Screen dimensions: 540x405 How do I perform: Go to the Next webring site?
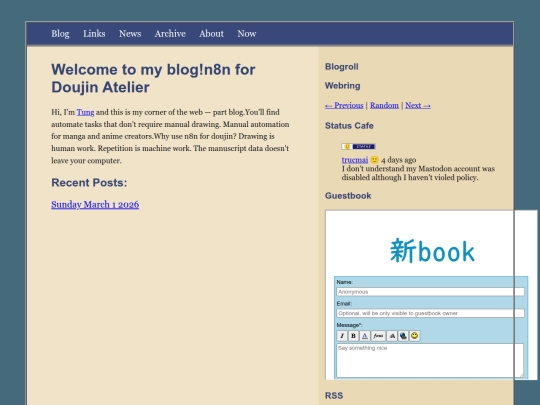[x=418, y=105]
